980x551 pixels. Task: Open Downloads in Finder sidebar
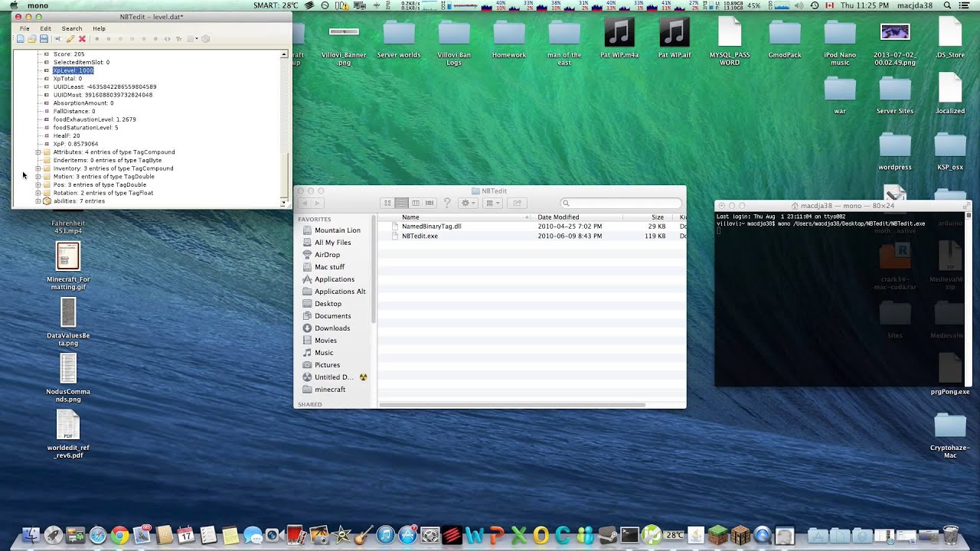tap(332, 328)
